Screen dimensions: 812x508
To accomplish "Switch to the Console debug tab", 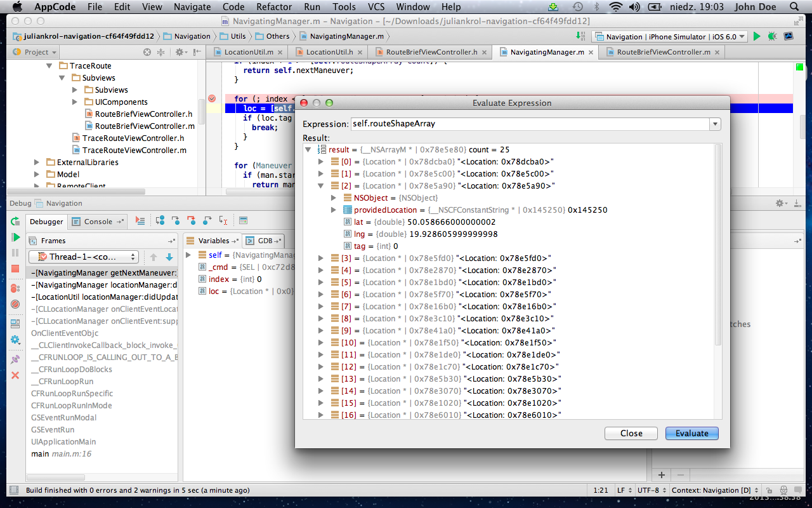I will [x=98, y=222].
